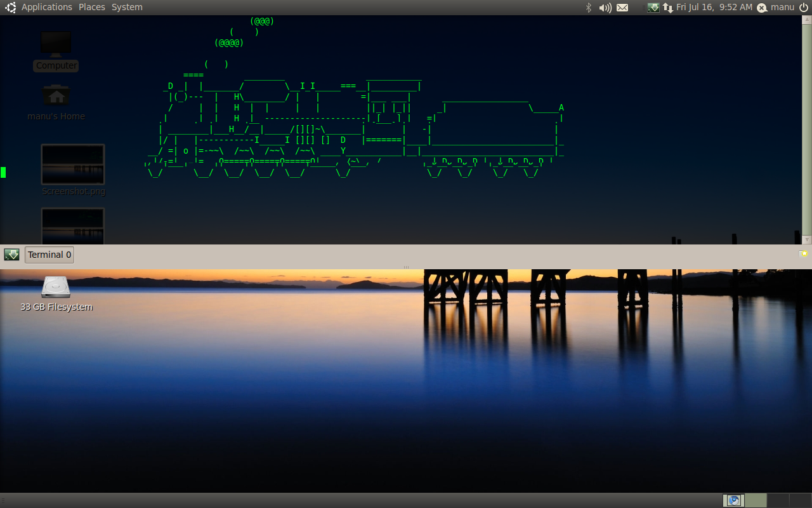Open the volume speaker indicator
The image size is (812, 508).
605,7
